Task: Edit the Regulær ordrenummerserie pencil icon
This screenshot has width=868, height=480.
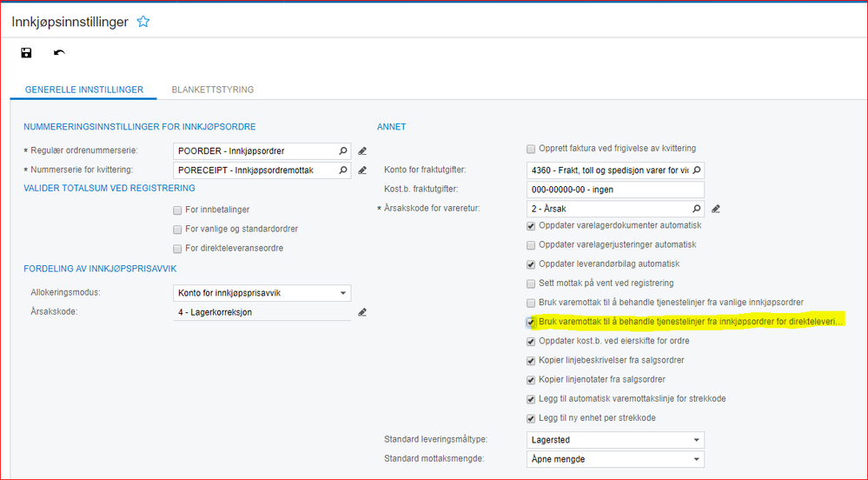Action: click(x=362, y=150)
